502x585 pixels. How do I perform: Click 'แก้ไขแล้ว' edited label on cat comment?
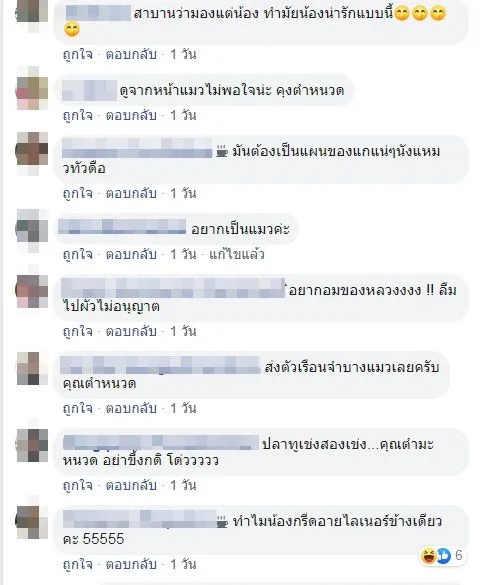tap(237, 254)
